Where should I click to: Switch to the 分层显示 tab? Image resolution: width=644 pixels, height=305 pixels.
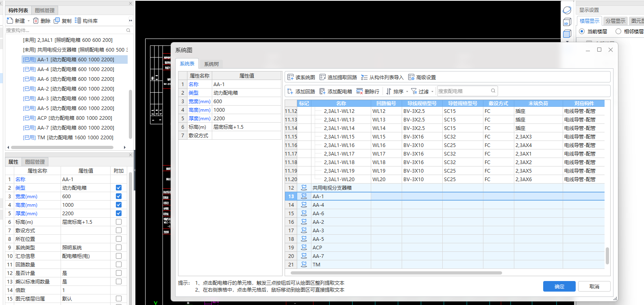pyautogui.click(x=615, y=21)
